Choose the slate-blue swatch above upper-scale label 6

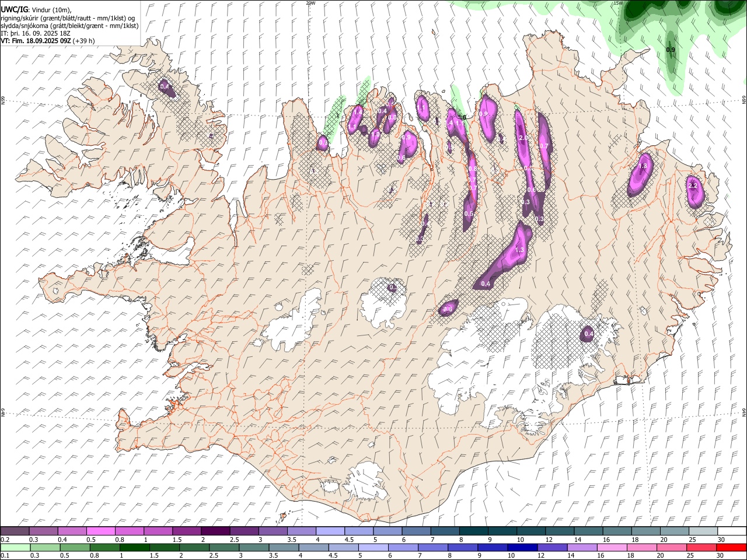pyautogui.click(x=417, y=531)
